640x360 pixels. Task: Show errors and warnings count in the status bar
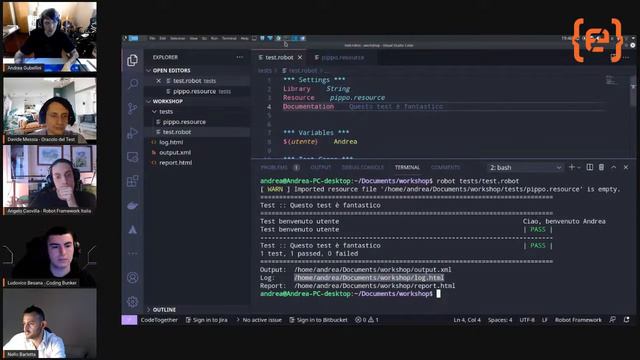pos(367,320)
